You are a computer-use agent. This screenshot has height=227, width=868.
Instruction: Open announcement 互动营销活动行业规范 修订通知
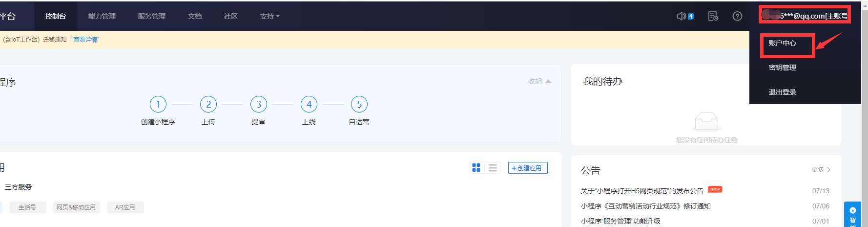click(x=645, y=206)
